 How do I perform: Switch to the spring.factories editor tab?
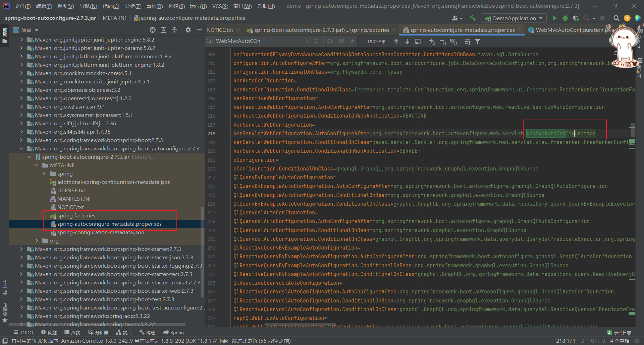click(x=322, y=30)
